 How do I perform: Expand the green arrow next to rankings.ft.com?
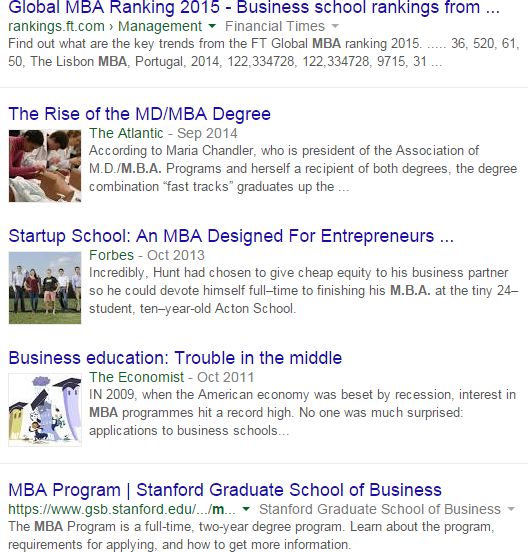click(x=212, y=26)
